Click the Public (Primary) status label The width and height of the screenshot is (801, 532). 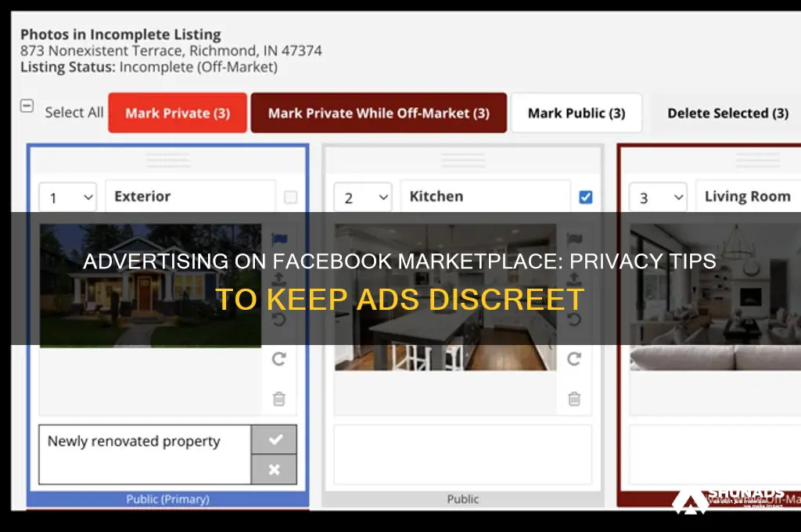click(167, 499)
